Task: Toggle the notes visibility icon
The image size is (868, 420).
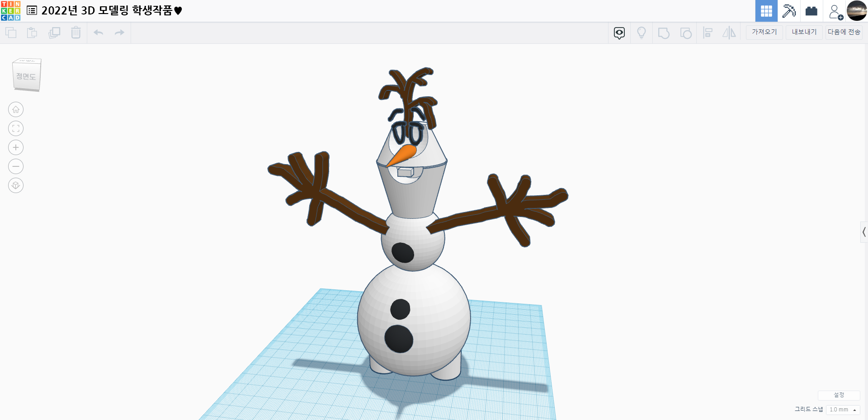Action: [619, 33]
